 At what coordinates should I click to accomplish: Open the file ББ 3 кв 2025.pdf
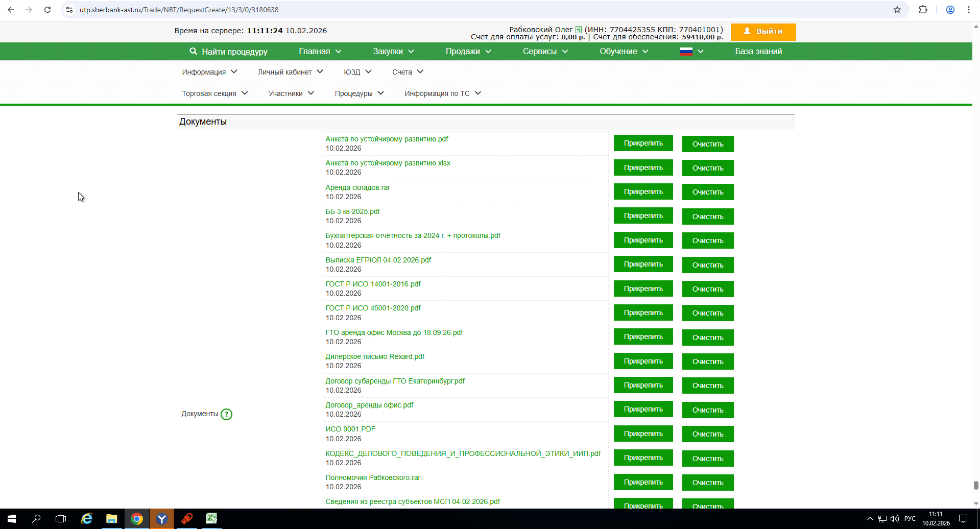353,211
